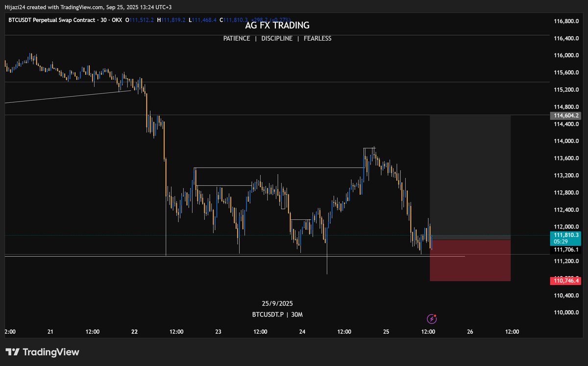
Task: Click the 111,706.1 price label on axis
Action: (566, 250)
